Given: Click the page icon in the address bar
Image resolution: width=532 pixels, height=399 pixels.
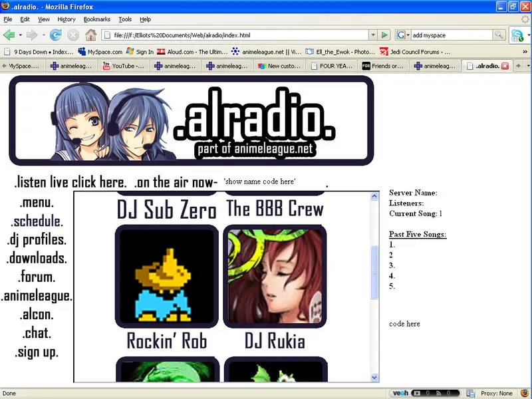Looking at the screenshot, I should coord(107,35).
